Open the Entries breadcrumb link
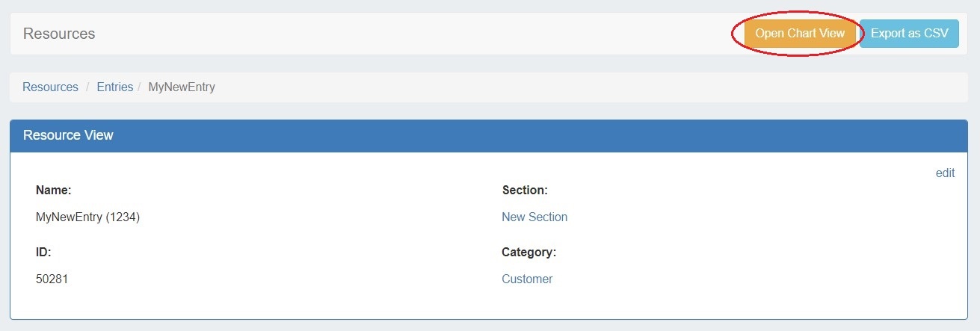 [x=114, y=87]
